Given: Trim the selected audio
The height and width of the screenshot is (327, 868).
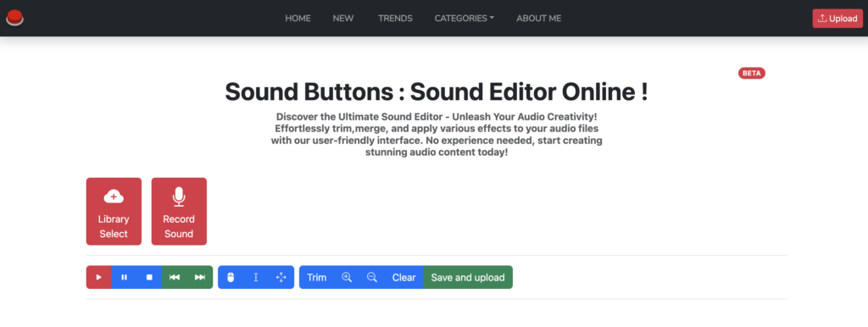Looking at the screenshot, I should (317, 277).
